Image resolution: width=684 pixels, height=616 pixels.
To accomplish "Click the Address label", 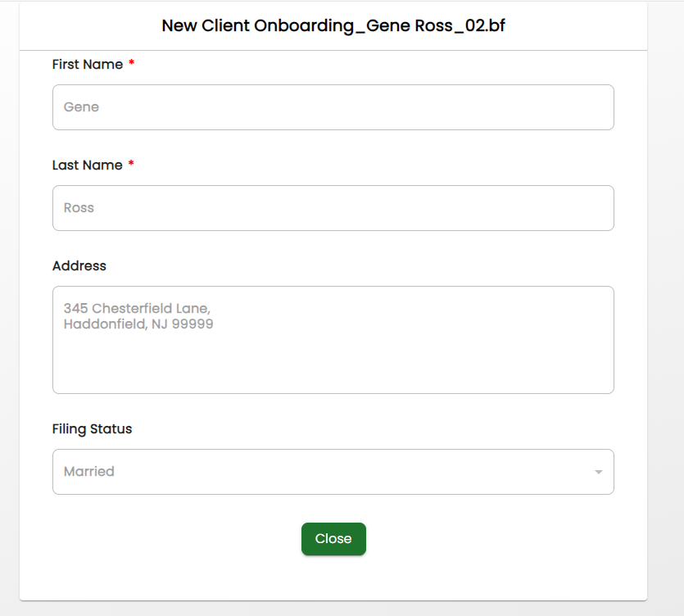I will [79, 266].
